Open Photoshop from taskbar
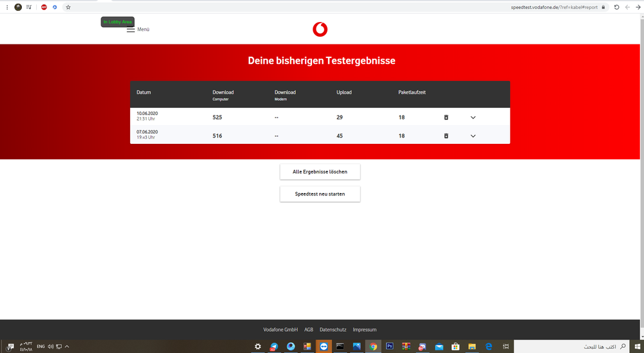This screenshot has width=644, height=353. click(390, 347)
